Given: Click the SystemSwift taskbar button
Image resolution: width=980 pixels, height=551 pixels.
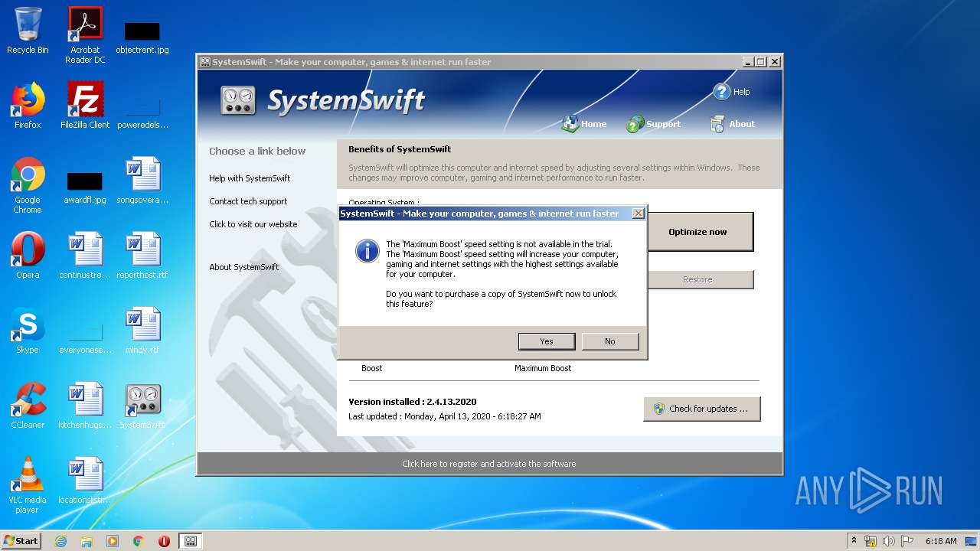Looking at the screenshot, I should pyautogui.click(x=191, y=541).
